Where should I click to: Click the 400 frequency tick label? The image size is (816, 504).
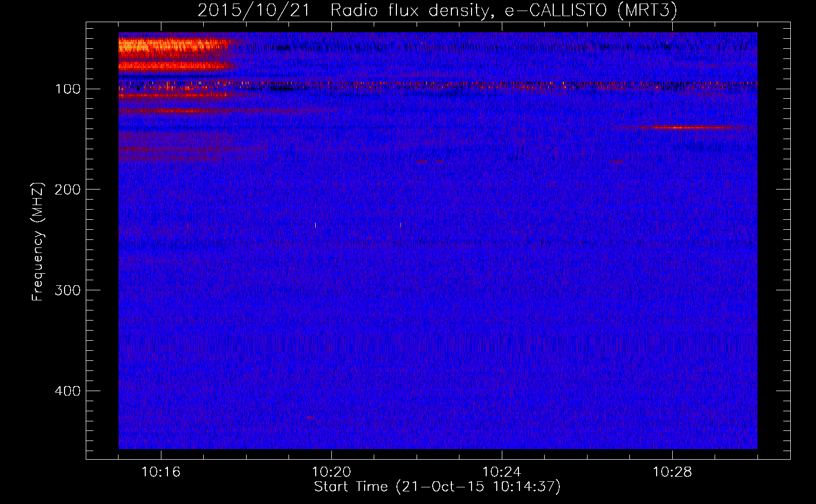68,391
